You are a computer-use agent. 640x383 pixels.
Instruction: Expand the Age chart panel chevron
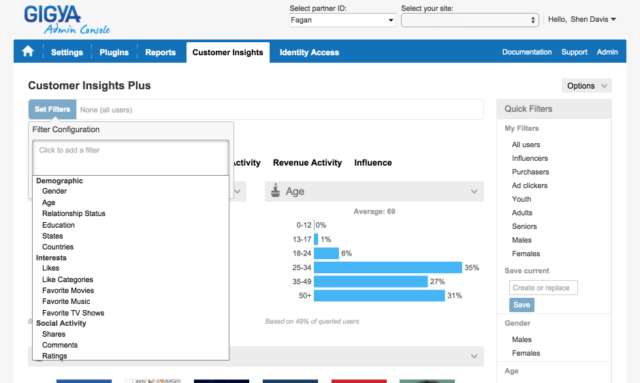click(473, 192)
